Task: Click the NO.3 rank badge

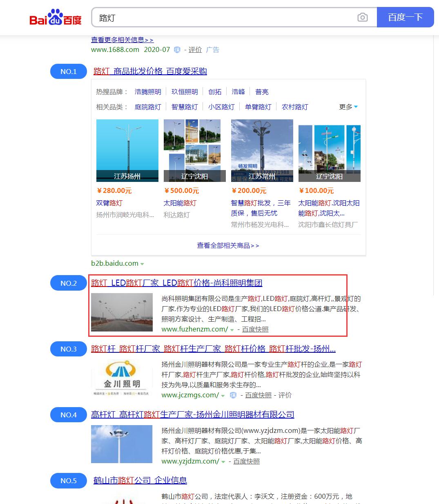Action: click(69, 349)
